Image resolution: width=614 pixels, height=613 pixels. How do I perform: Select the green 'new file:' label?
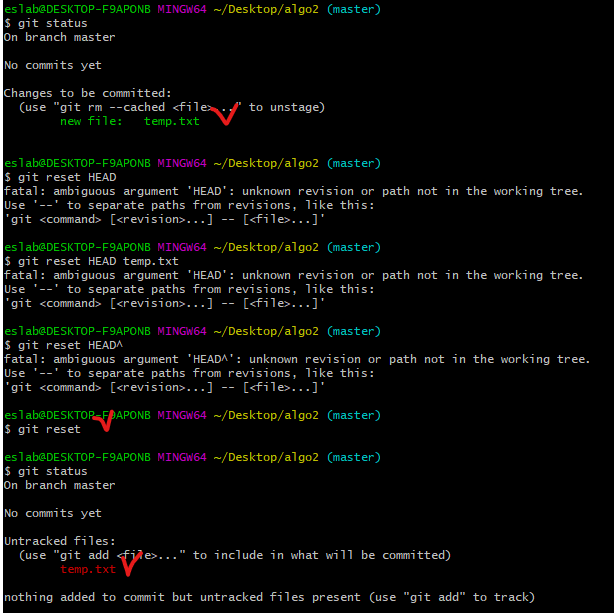[x=91, y=121]
